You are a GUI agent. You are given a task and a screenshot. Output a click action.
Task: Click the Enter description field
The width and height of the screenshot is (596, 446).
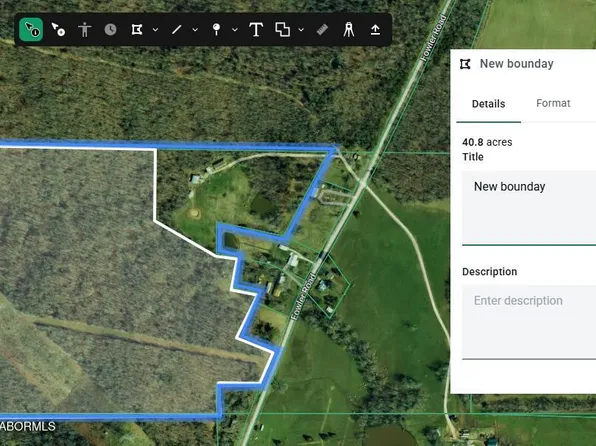[x=529, y=322]
